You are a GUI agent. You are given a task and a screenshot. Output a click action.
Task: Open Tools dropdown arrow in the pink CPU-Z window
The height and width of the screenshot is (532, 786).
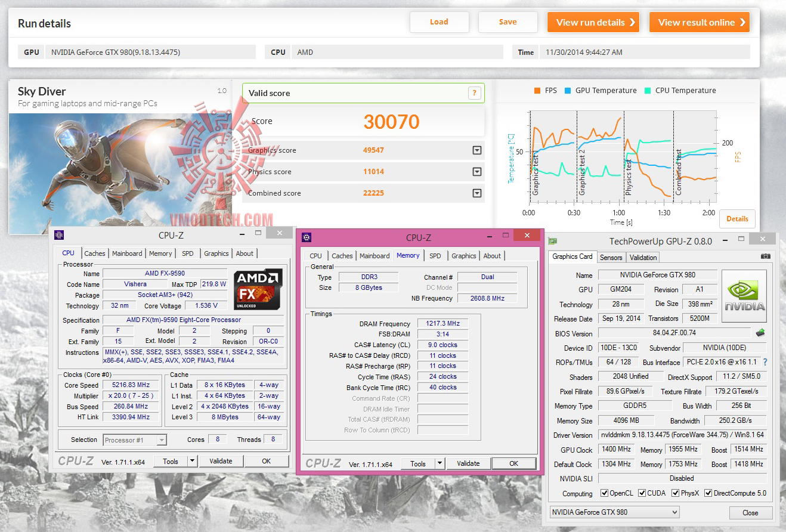tap(440, 463)
